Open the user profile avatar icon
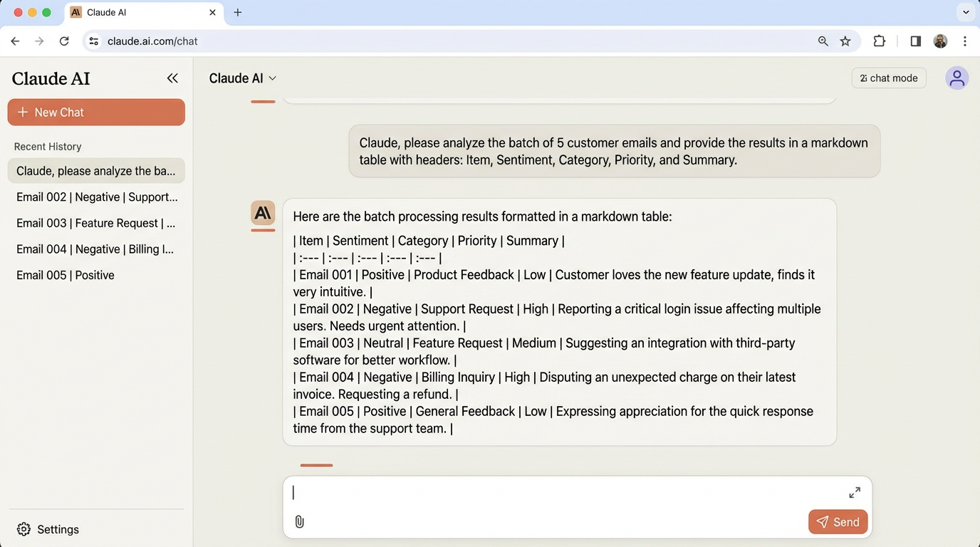The width and height of the screenshot is (980, 547). tap(956, 78)
